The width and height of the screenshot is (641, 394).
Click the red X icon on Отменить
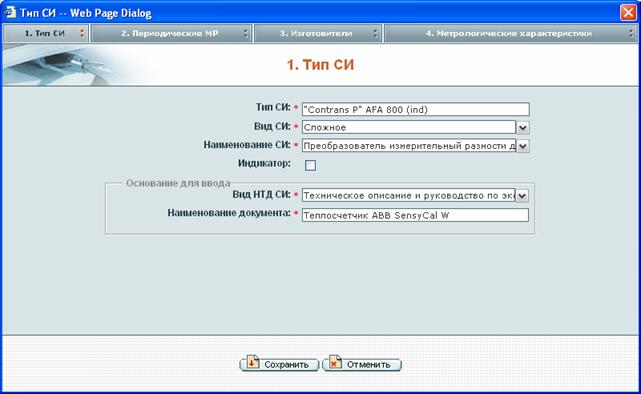pos(335,362)
